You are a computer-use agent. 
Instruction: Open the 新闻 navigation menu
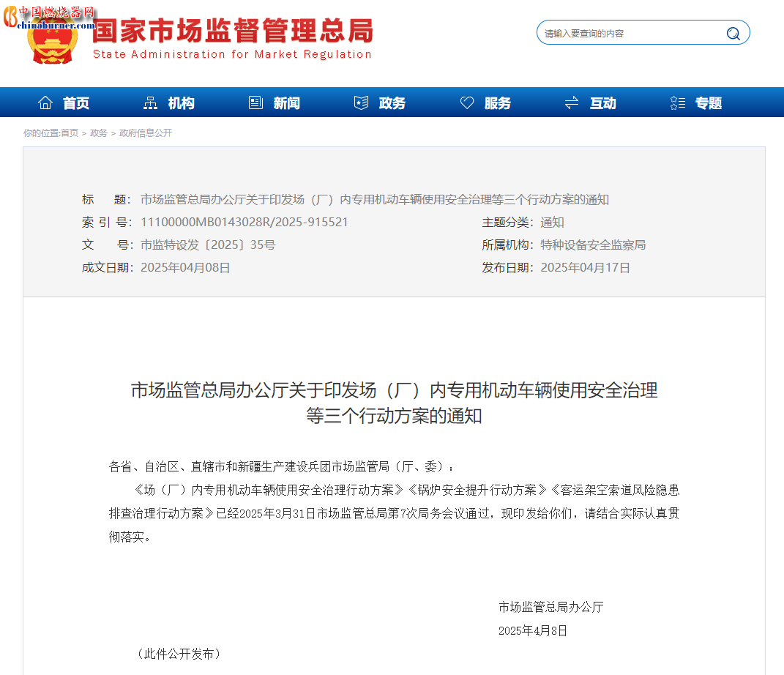coord(285,102)
